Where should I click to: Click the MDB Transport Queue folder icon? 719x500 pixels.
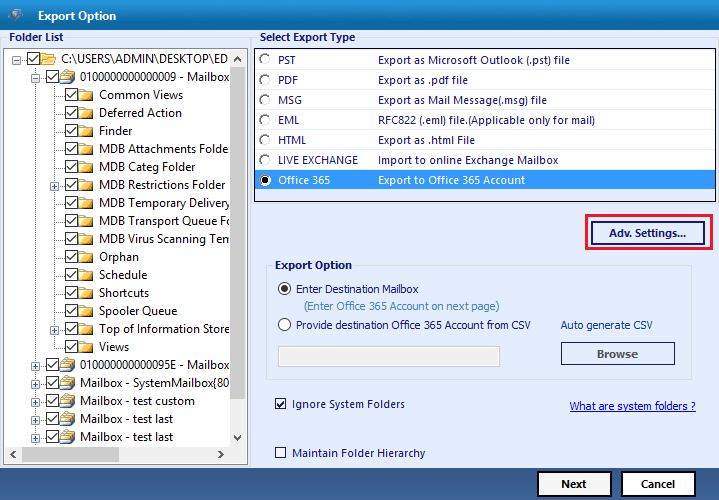86,221
